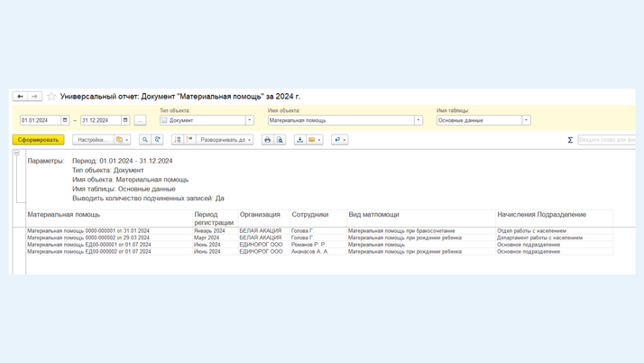Click the search word input field
This screenshot has width=644, height=363.
606,140
